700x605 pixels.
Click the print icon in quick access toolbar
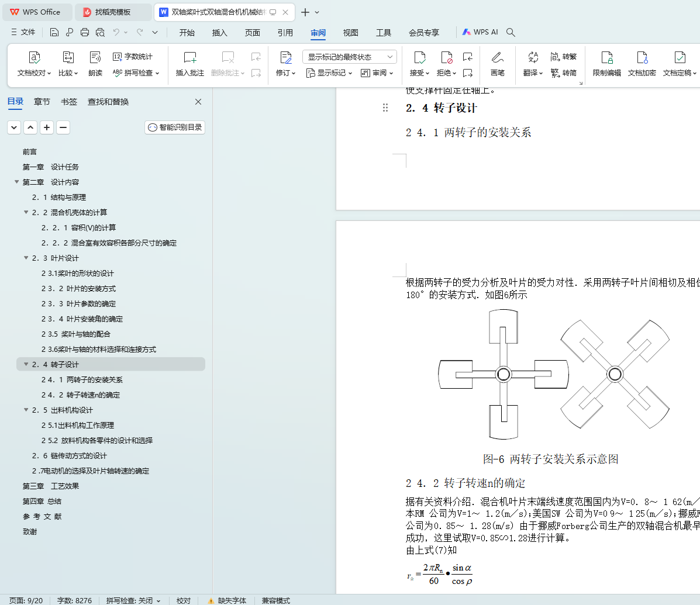(x=85, y=32)
